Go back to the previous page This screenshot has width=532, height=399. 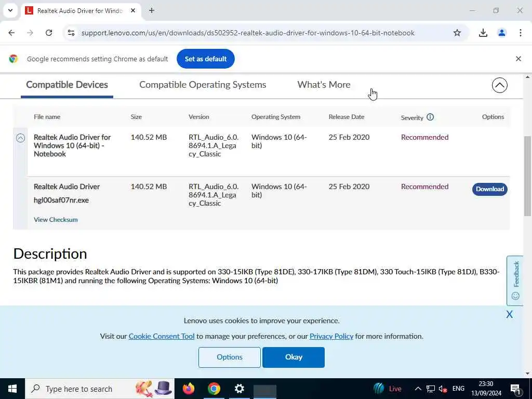pyautogui.click(x=11, y=33)
